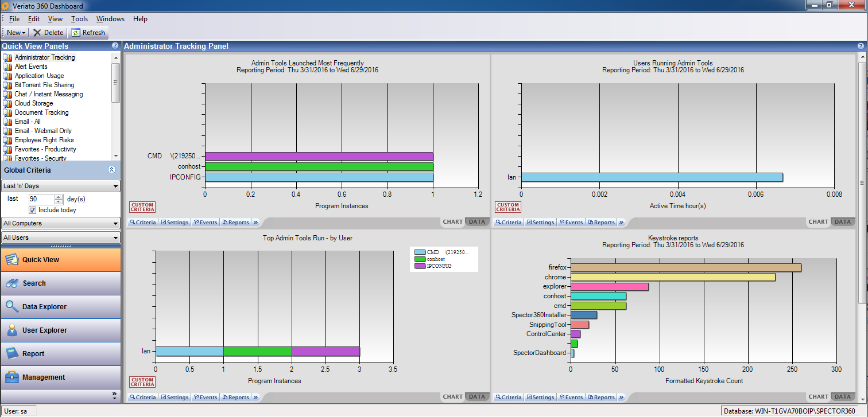Open the Tools menu
This screenshot has height=417, width=868.
(x=79, y=19)
